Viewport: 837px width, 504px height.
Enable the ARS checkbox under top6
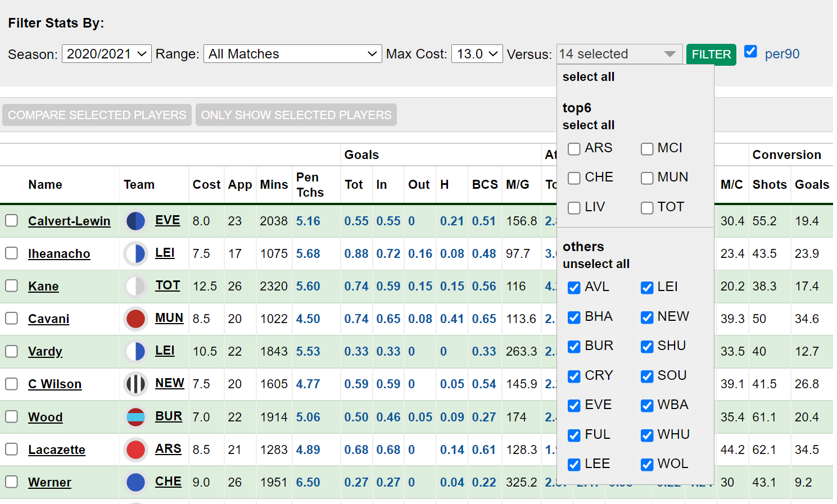[x=574, y=149]
